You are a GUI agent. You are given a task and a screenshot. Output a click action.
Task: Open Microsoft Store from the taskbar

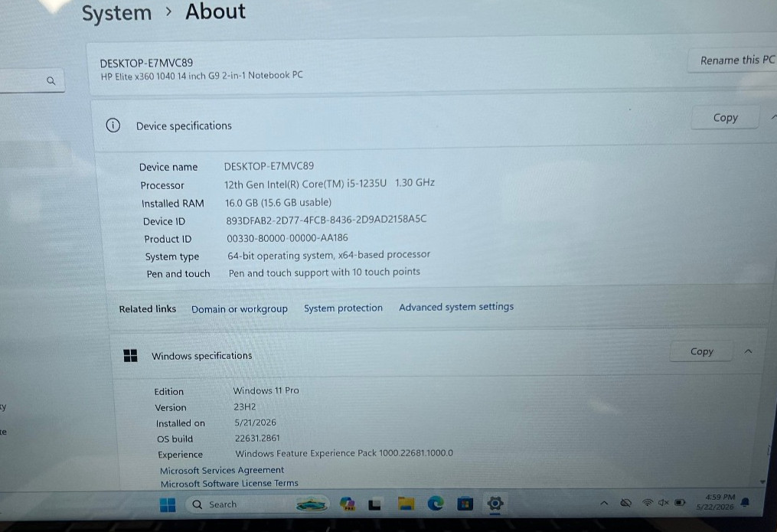point(465,504)
